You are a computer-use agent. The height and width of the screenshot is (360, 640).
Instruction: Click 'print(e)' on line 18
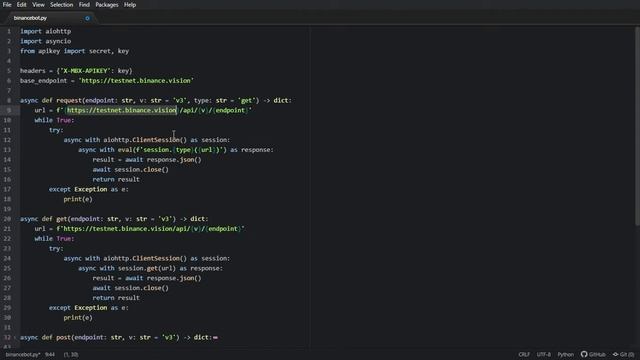(78, 199)
